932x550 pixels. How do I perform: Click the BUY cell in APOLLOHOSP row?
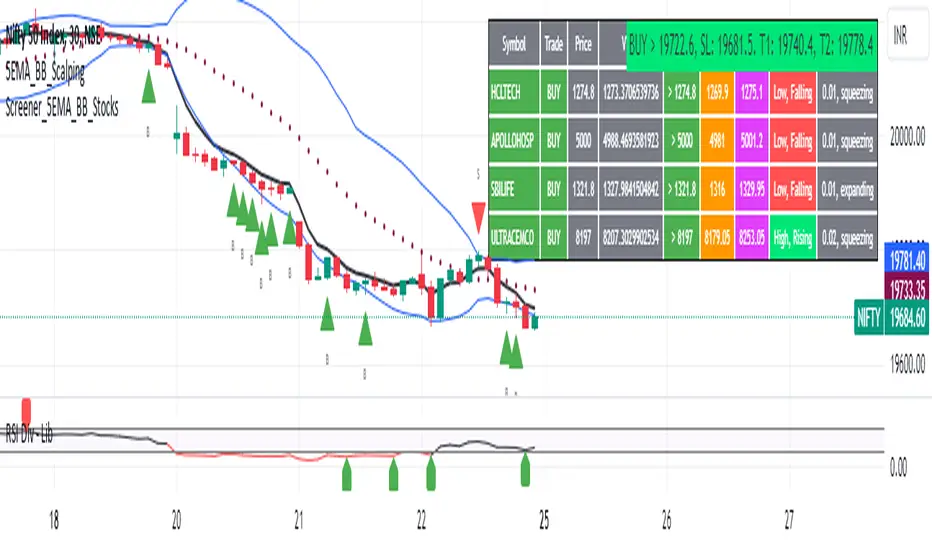(553, 140)
